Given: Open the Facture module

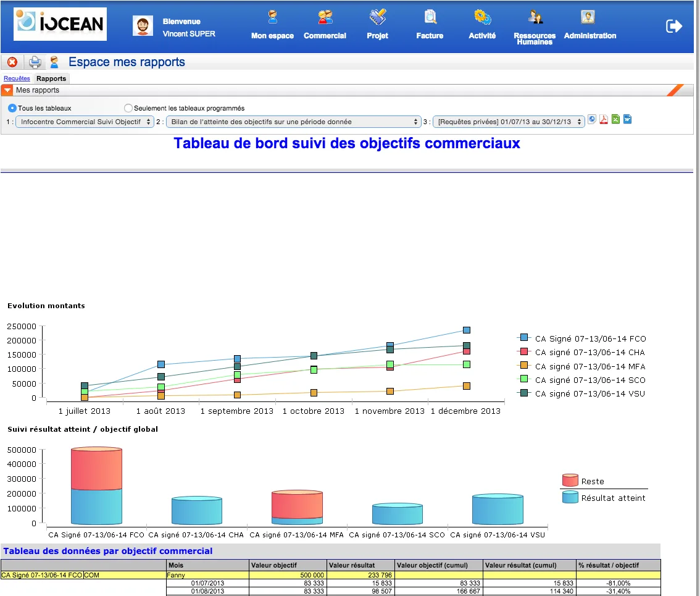Looking at the screenshot, I should [x=430, y=25].
